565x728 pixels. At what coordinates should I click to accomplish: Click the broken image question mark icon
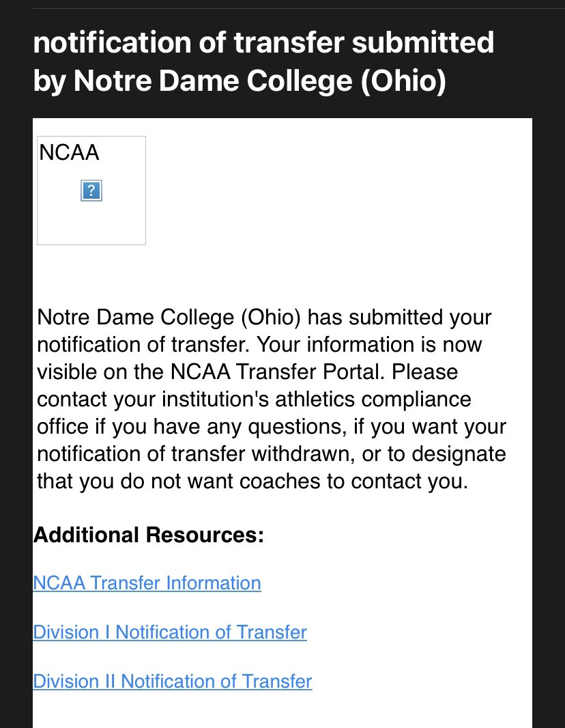pyautogui.click(x=91, y=191)
